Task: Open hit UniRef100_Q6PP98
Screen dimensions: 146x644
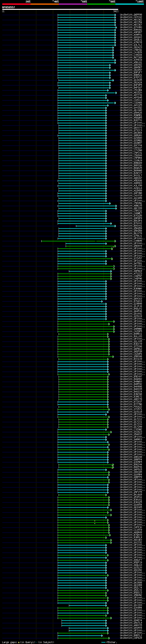Action: point(131,15)
